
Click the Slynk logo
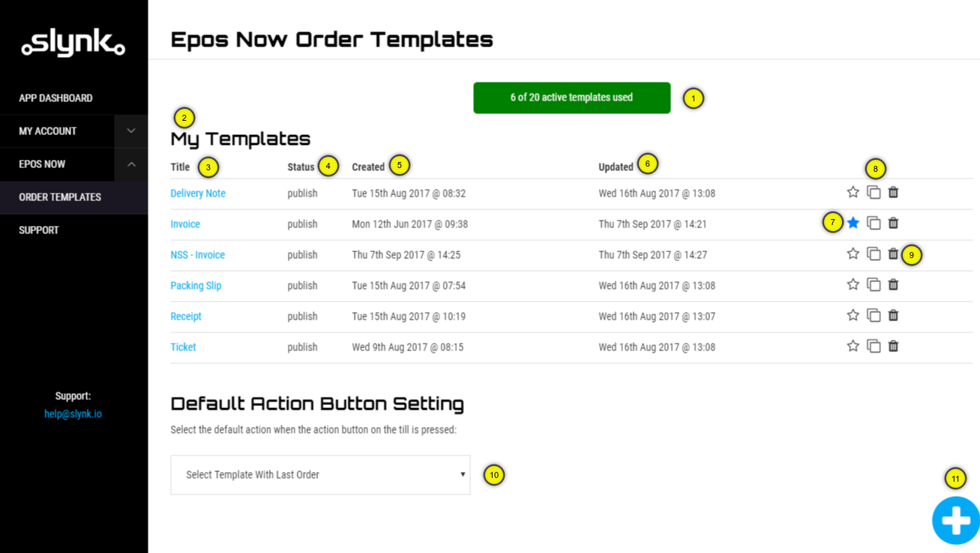73,44
